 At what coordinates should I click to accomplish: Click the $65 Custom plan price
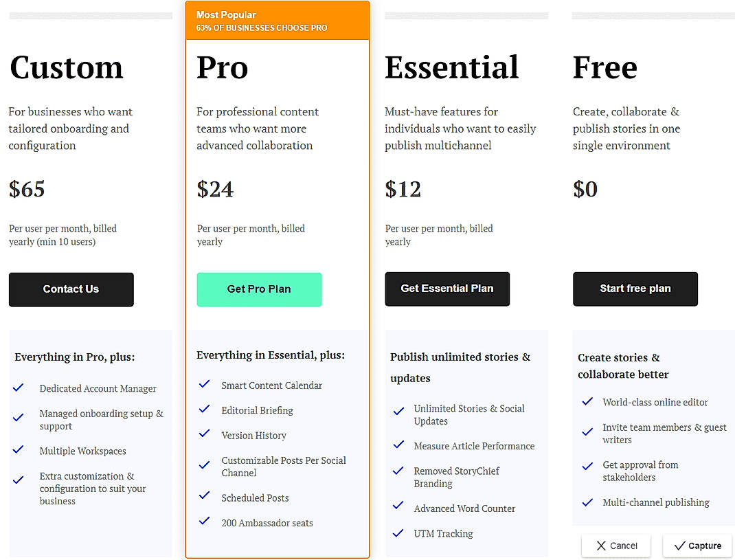click(27, 189)
